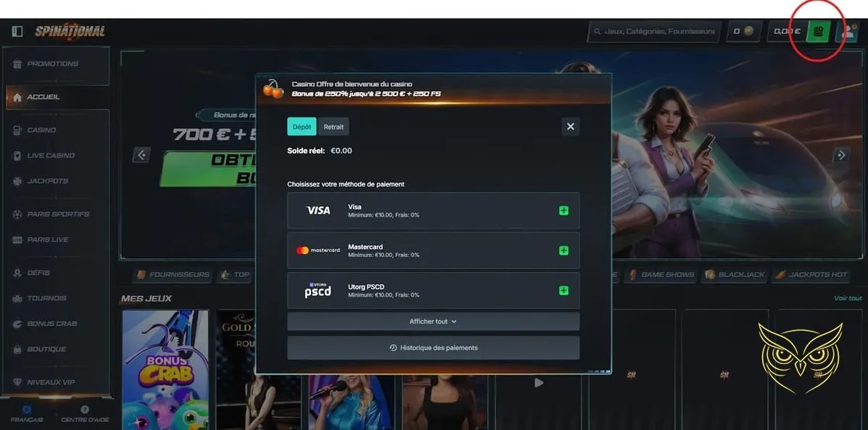The width and height of the screenshot is (868, 430).
Task: Open the green deposit coins icon in header
Action: point(819,31)
